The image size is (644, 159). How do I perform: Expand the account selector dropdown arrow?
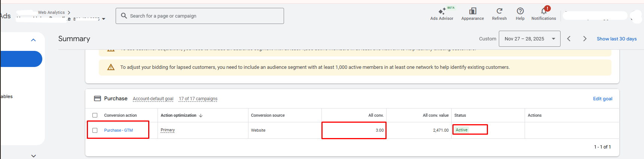click(x=104, y=19)
